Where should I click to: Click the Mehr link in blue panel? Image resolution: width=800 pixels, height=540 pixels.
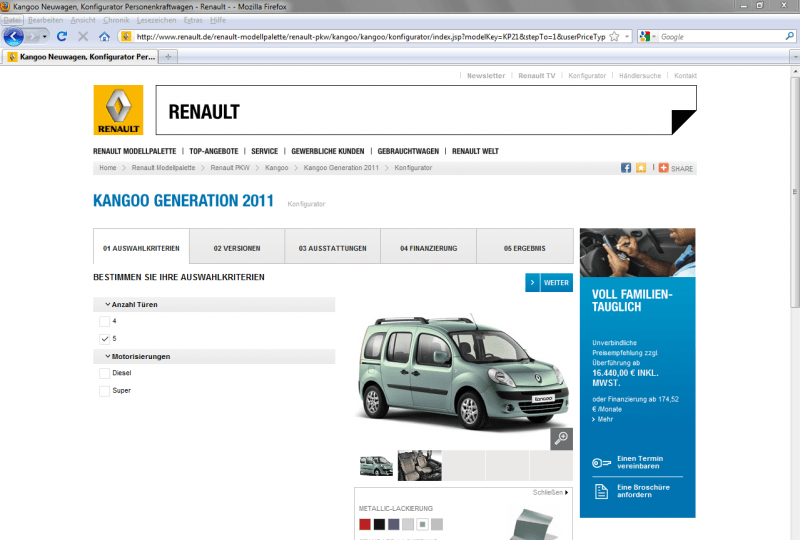point(603,419)
